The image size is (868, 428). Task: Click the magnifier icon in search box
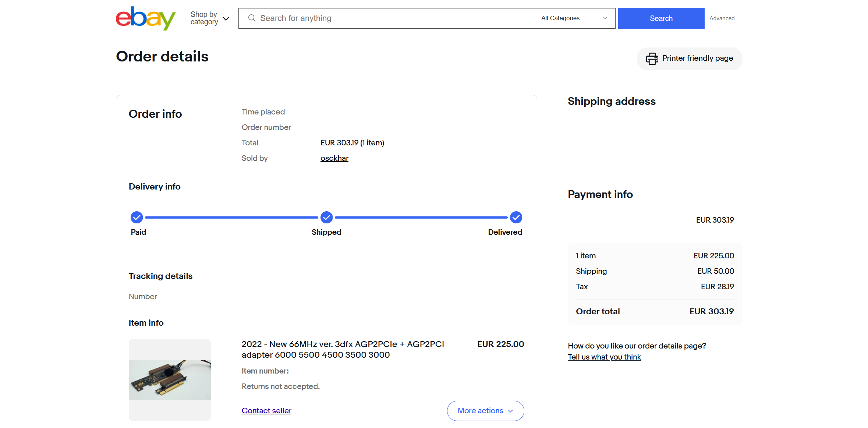point(252,18)
